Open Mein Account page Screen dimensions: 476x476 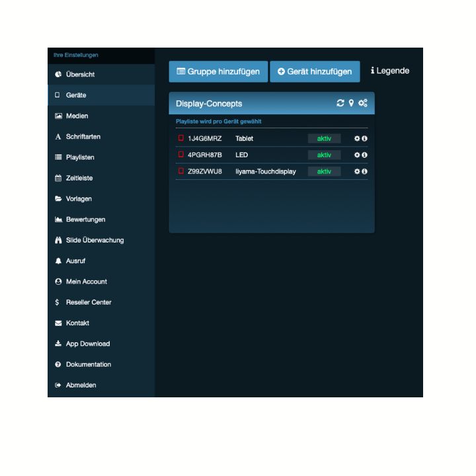(x=101, y=282)
